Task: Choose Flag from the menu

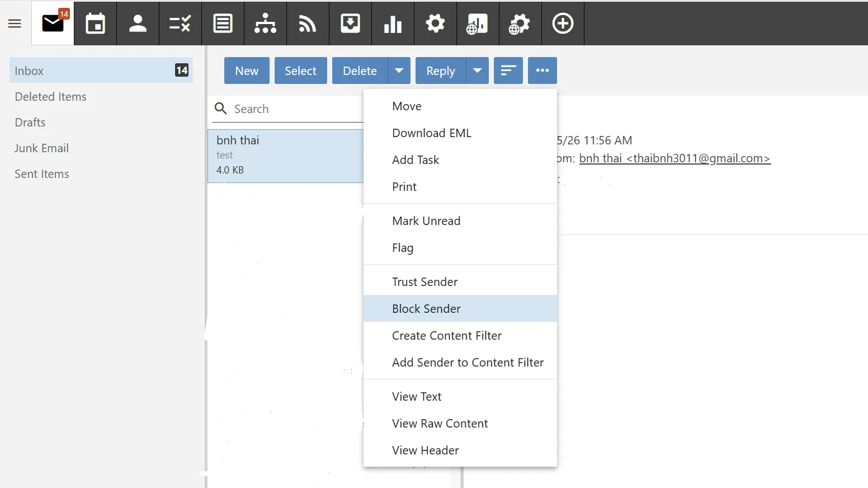Action: point(460,248)
